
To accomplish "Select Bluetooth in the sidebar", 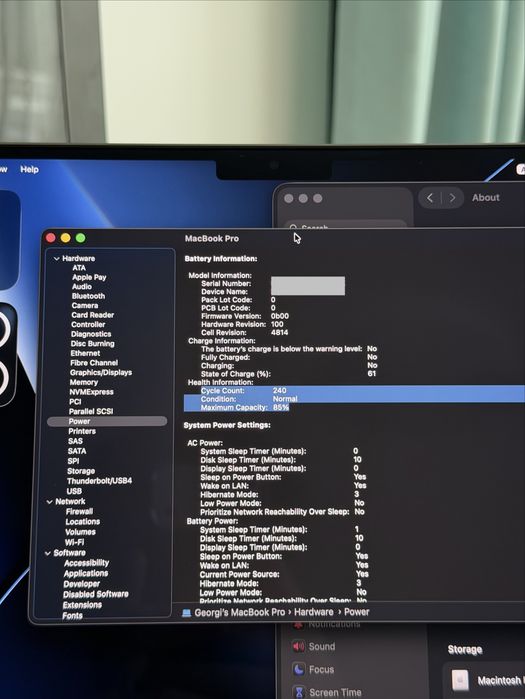I will 88,296.
